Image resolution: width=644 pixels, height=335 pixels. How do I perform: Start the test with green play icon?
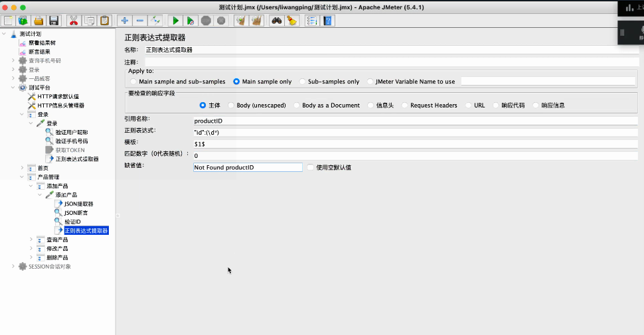click(x=175, y=21)
